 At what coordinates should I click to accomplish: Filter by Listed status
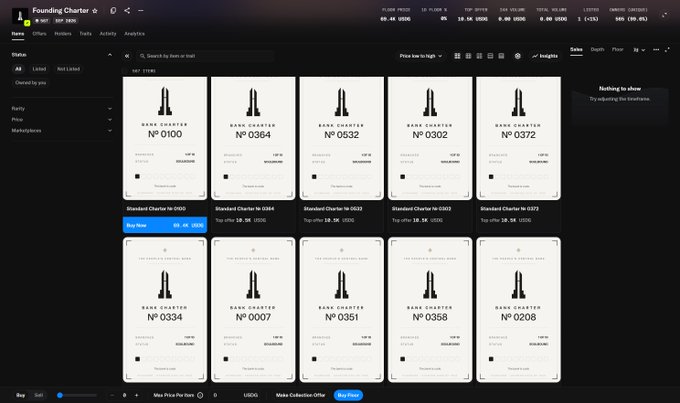tap(39, 69)
